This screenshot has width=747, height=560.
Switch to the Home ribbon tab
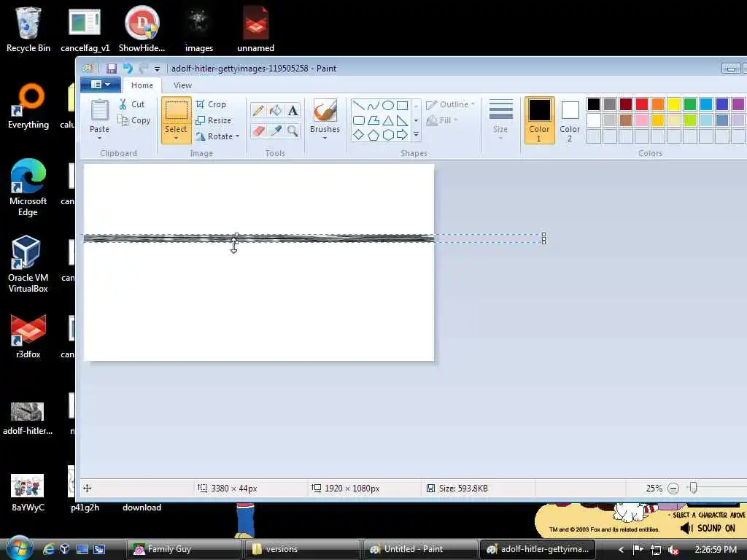pyautogui.click(x=142, y=85)
